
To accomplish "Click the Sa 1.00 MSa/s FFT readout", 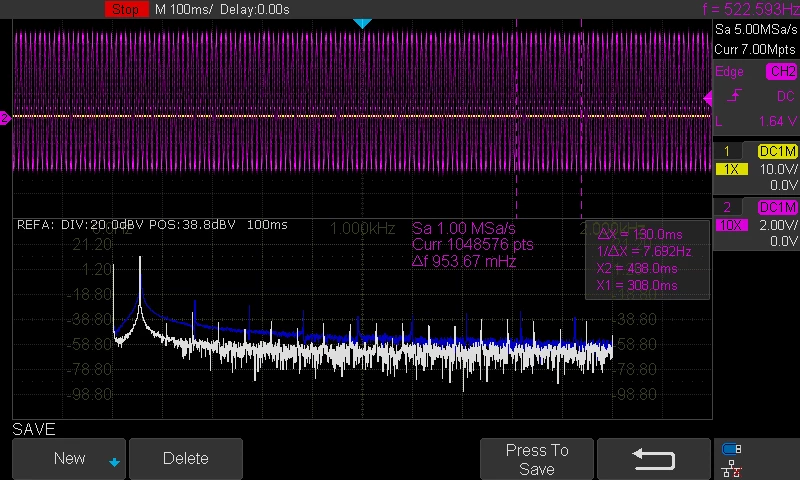I will [464, 228].
